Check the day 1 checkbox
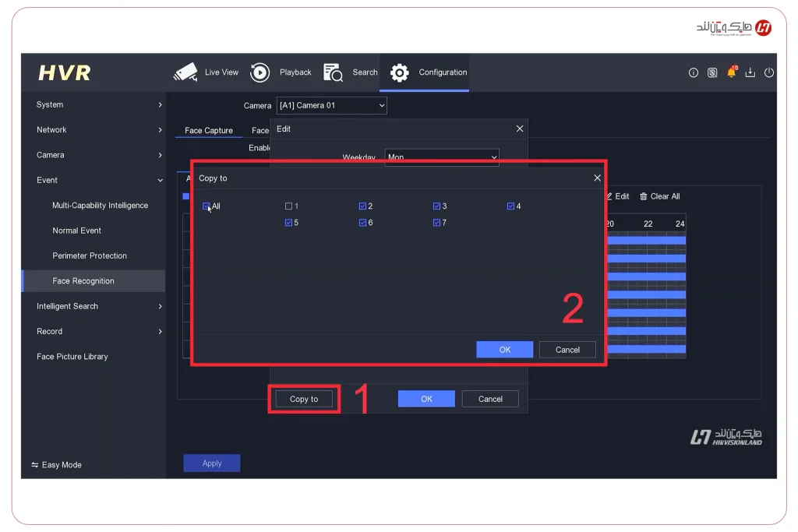This screenshot has height=532, width=798. (289, 206)
